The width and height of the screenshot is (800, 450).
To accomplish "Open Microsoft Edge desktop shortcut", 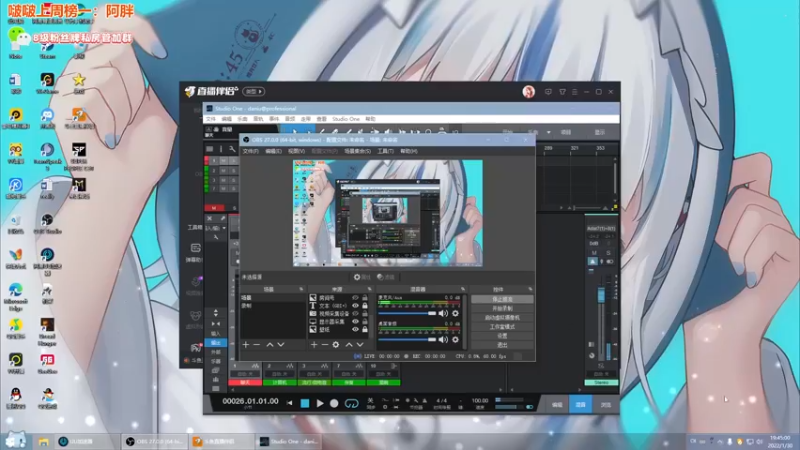I will (x=15, y=295).
